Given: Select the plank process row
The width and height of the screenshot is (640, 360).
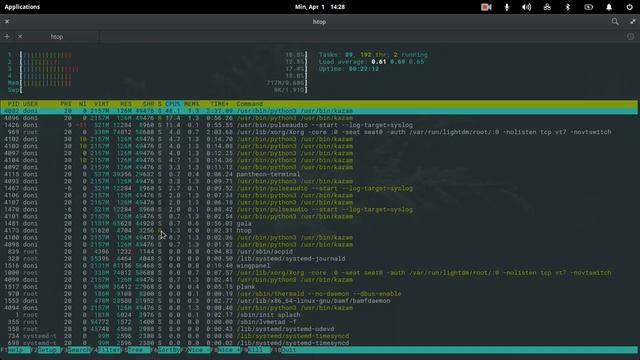Looking at the screenshot, I should click(x=319, y=287).
